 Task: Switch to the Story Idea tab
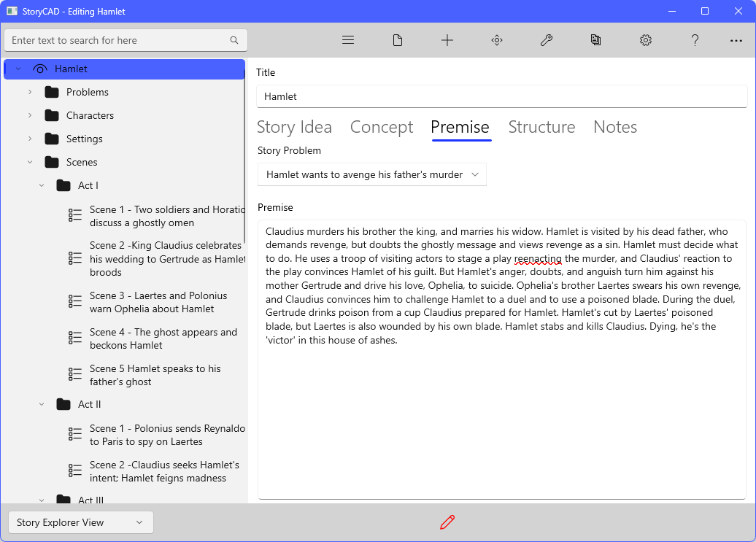(294, 127)
